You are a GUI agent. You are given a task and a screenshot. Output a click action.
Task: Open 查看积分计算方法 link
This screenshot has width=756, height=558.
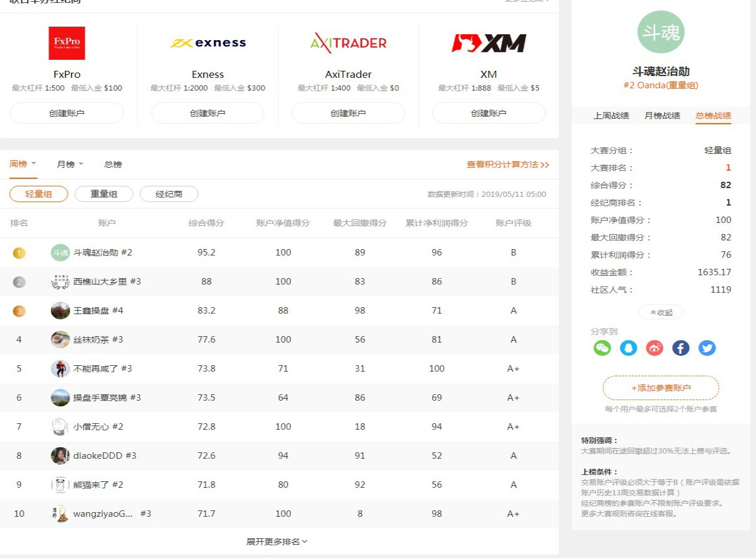[508, 164]
